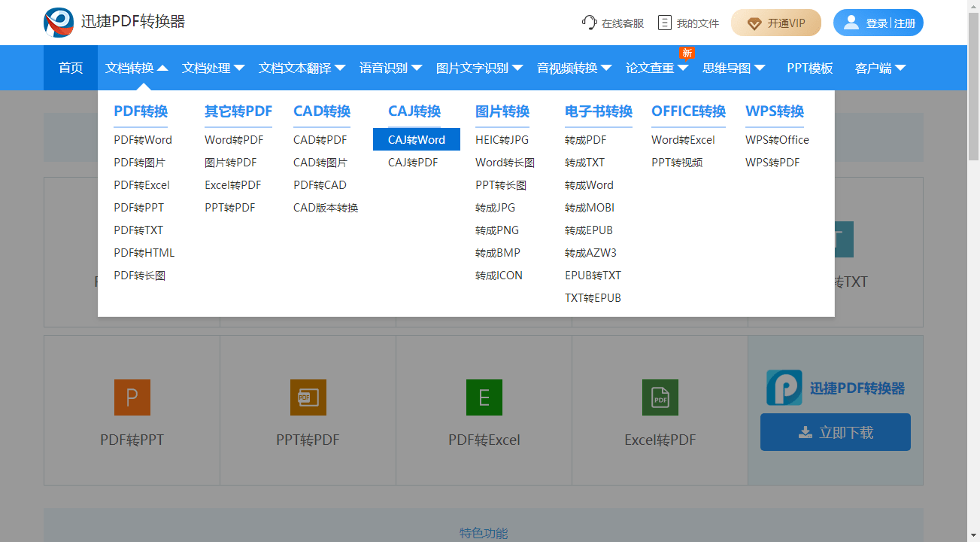Switch to the 首页 menu item
The width and height of the screenshot is (980, 542).
tap(70, 67)
